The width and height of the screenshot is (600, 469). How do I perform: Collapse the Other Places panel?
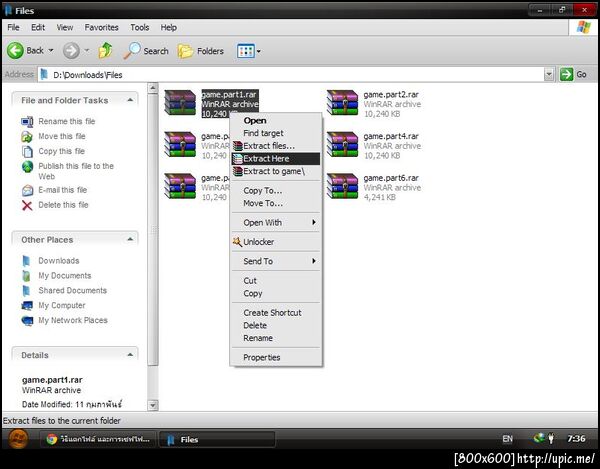click(130, 239)
